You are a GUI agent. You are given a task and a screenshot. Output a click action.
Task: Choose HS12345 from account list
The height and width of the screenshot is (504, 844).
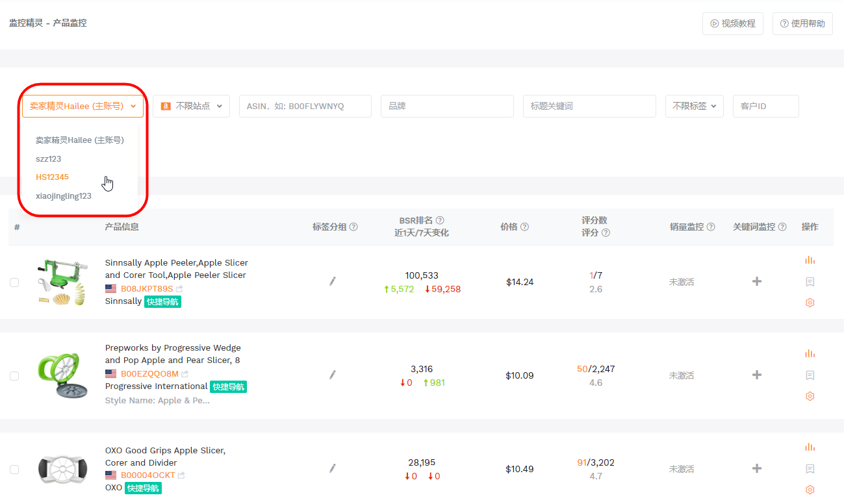[52, 177]
